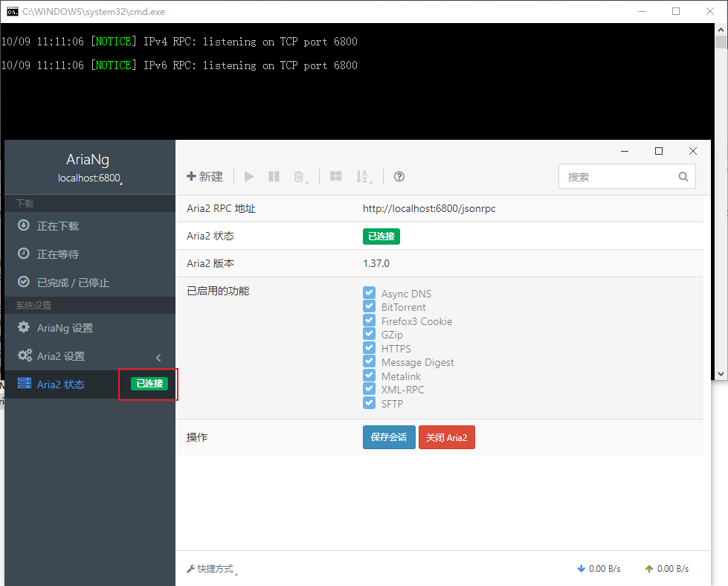Click the 关闭 Aria2 button
This screenshot has width=728, height=586.
click(447, 437)
